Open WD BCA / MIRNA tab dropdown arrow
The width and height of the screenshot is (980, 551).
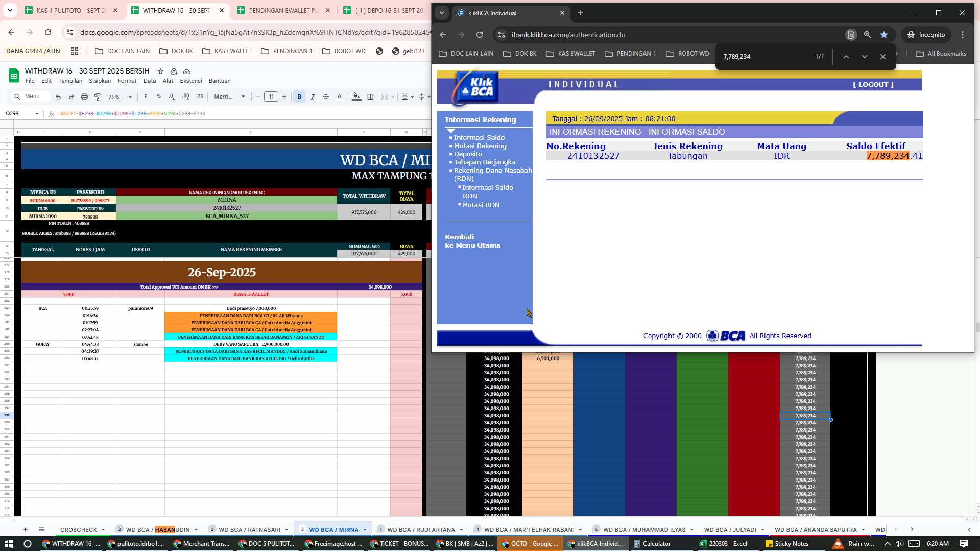point(365,530)
